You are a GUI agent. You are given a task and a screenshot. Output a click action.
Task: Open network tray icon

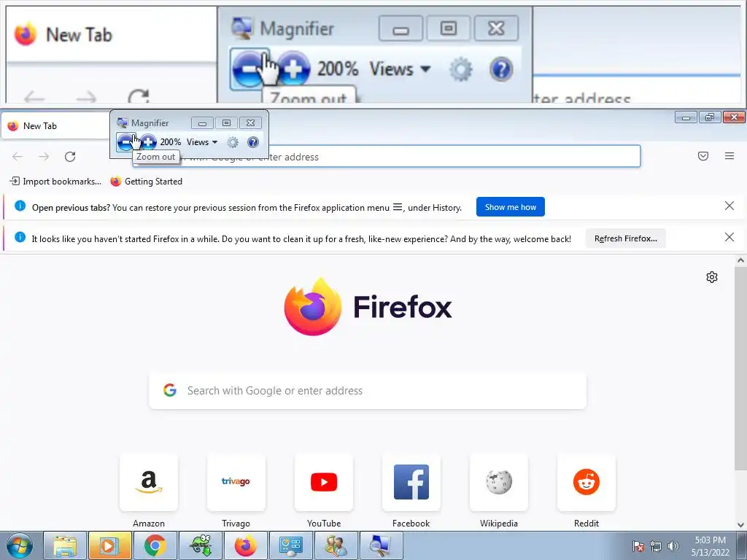pyautogui.click(x=656, y=546)
